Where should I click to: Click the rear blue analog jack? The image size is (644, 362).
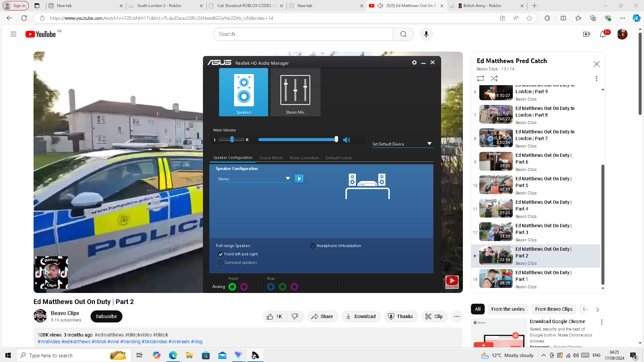click(271, 287)
